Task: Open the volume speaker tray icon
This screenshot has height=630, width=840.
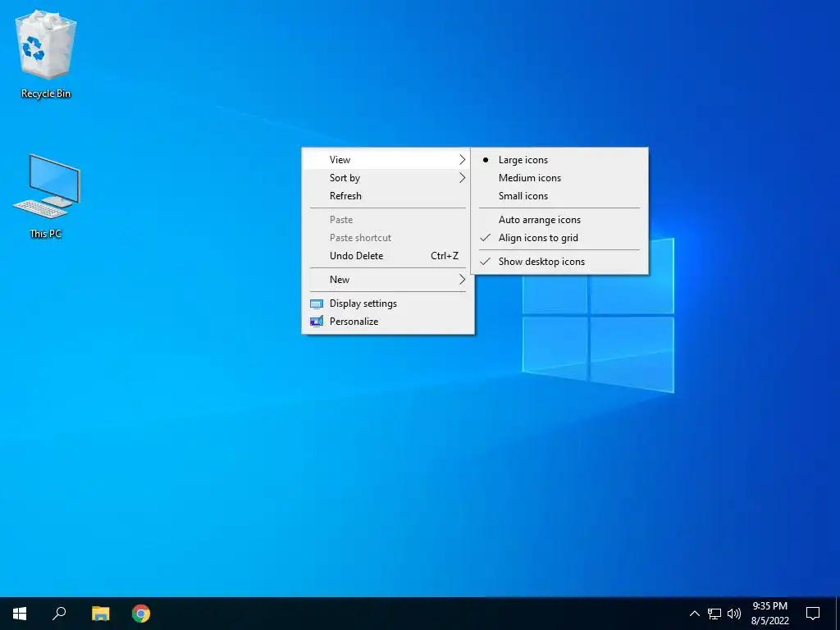Action: 734,614
